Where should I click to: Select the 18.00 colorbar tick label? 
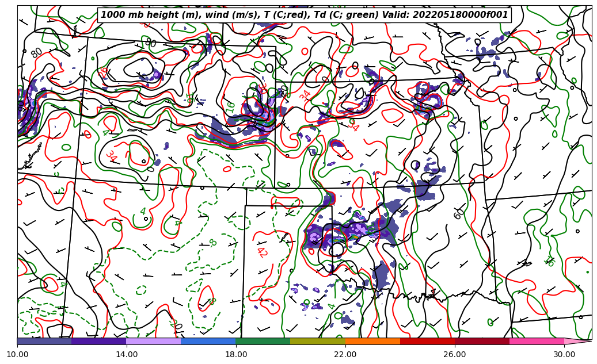236,355
